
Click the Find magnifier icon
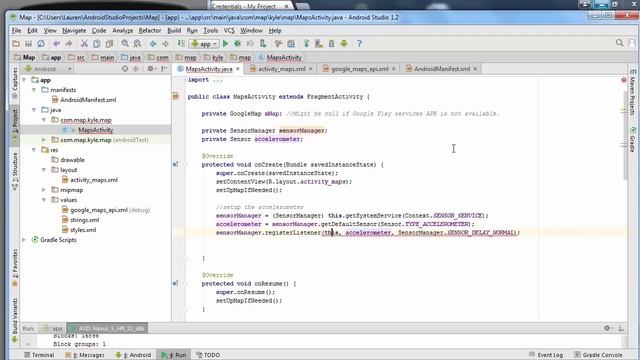[x=125, y=44]
